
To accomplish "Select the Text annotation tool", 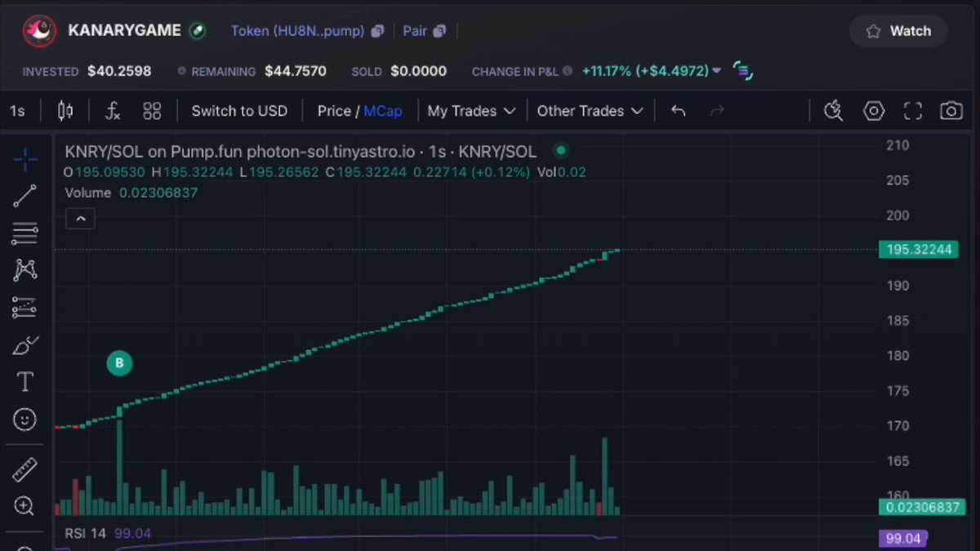I will point(25,382).
